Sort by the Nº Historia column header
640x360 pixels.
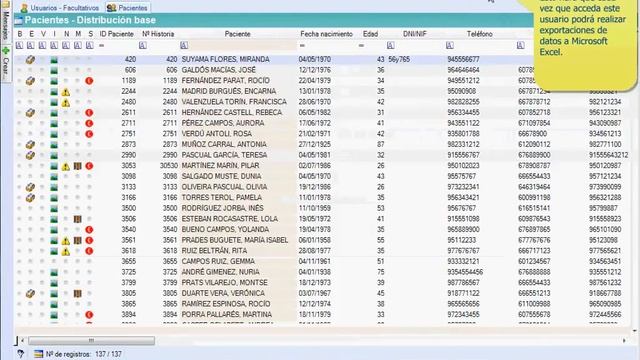[158, 34]
